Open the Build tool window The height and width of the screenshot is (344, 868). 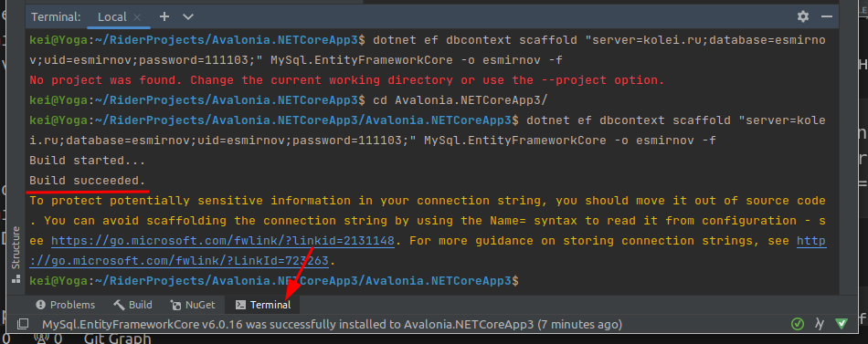coord(132,305)
